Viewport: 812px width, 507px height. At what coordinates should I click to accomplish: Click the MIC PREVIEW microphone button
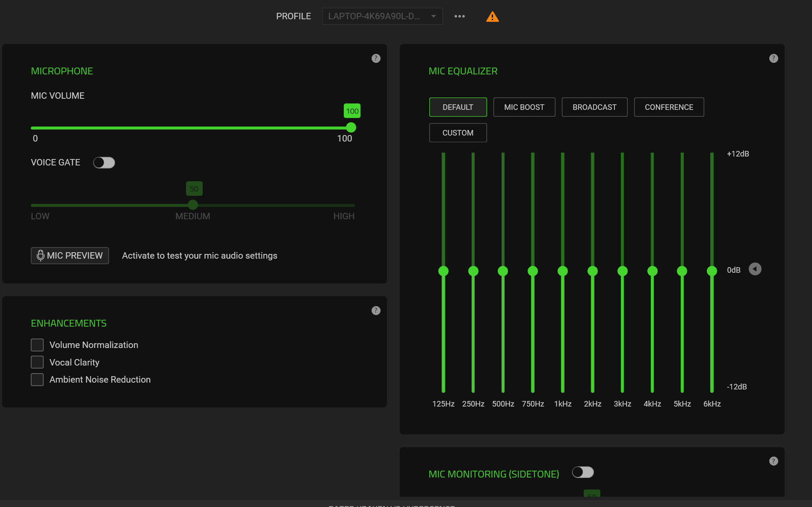70,256
